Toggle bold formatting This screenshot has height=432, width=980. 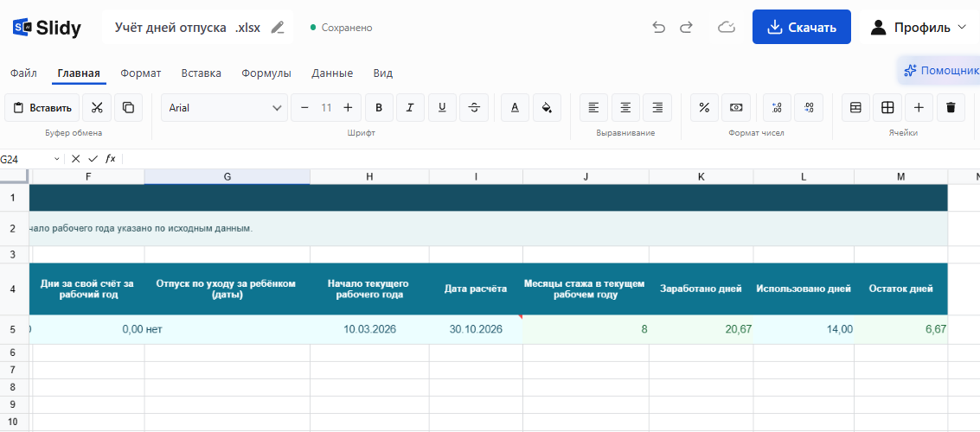tap(379, 107)
